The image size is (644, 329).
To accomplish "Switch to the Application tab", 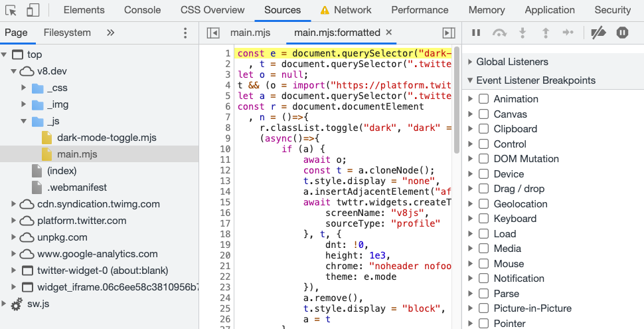I will (550, 10).
